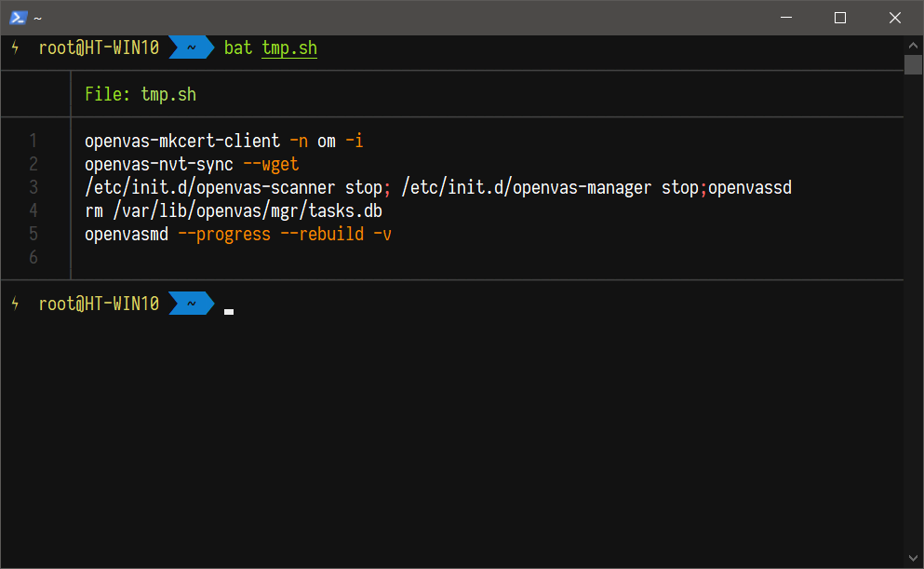Click the scrollbar down arrow
The width and height of the screenshot is (924, 569).
pyautogui.click(x=913, y=559)
